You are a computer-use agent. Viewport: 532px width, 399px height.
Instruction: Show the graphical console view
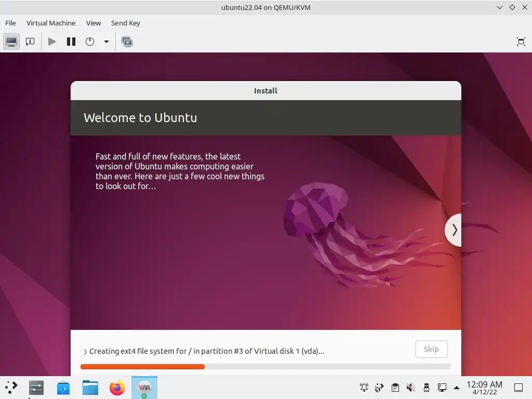11,42
